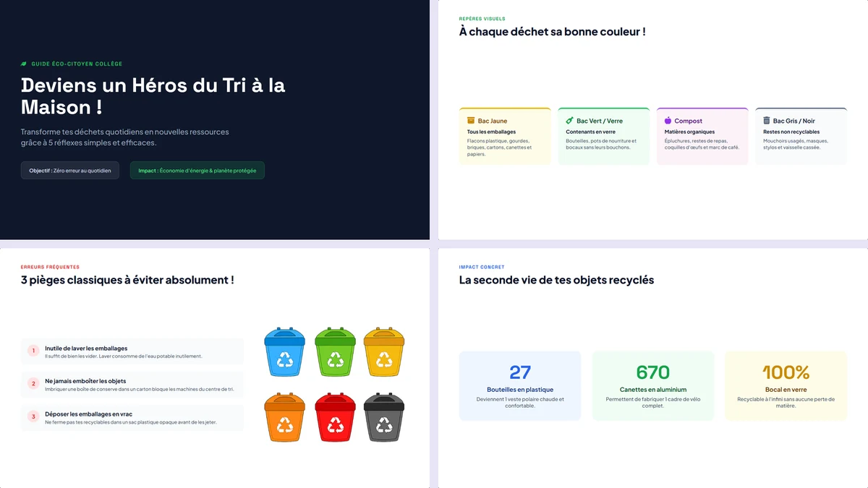
Task: Open the Bac Gris / Noir card
Action: pyautogui.click(x=801, y=137)
